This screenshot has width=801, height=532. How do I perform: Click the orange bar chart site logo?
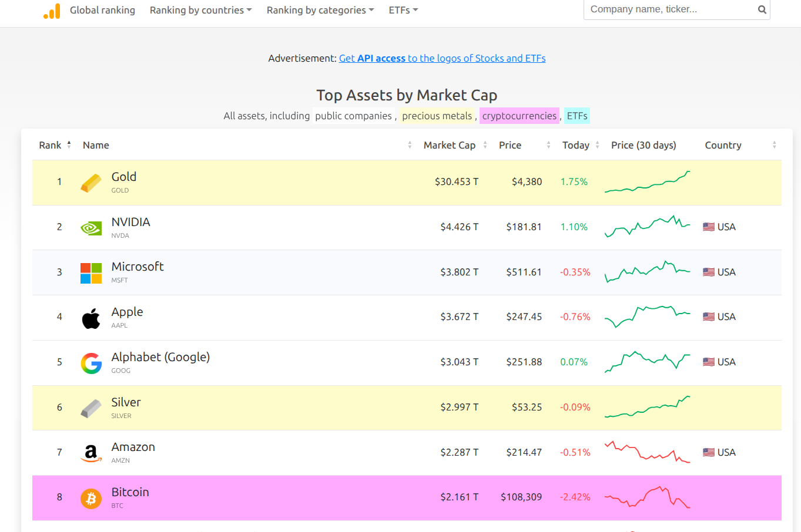point(52,11)
